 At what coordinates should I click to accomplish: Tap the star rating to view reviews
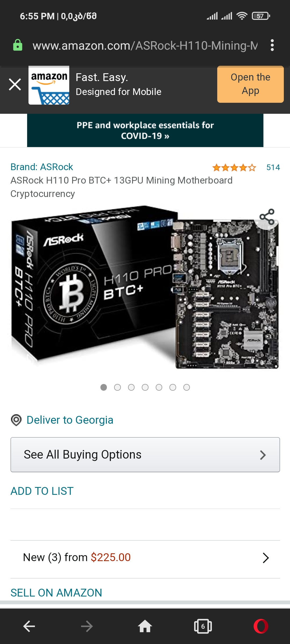point(234,168)
